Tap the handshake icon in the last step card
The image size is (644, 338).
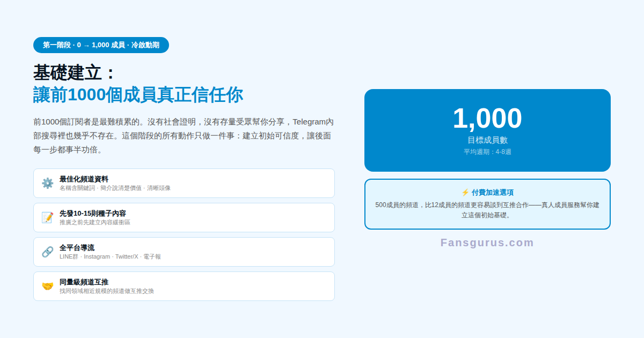[46, 285]
